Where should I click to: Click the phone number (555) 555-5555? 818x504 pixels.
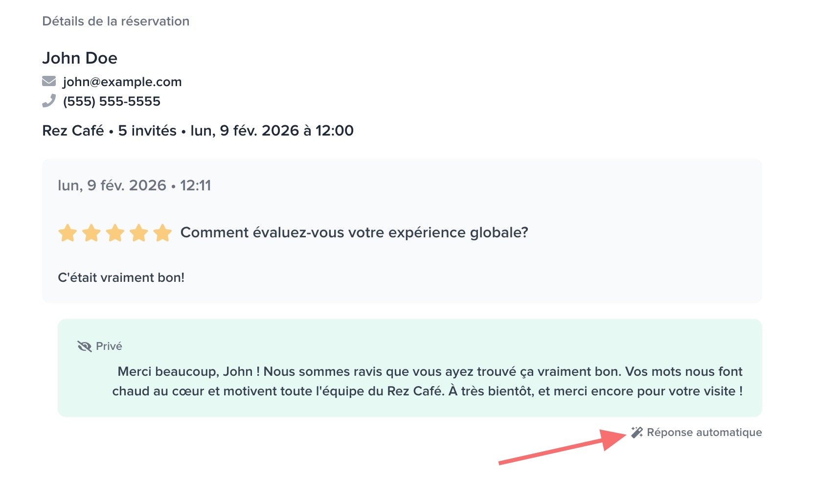(x=112, y=101)
